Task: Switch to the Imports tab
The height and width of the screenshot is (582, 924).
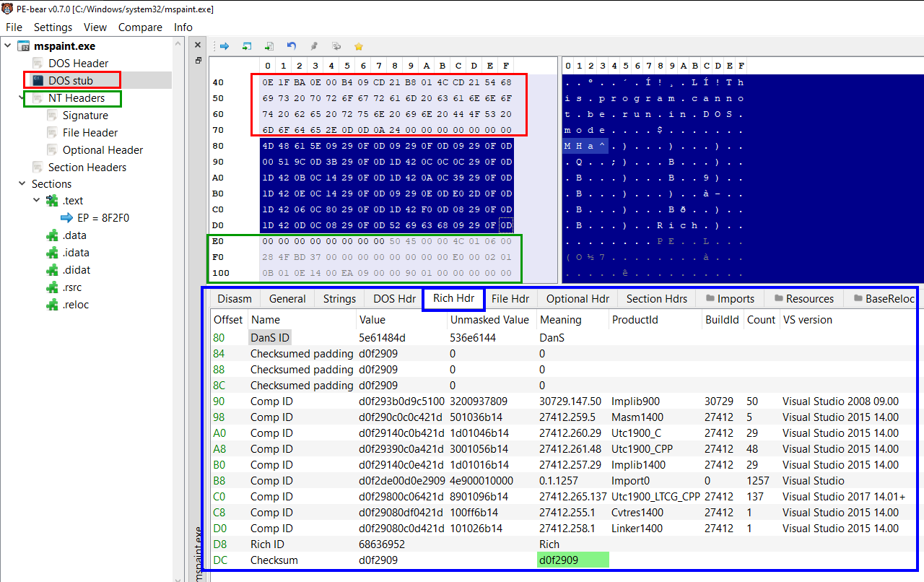Action: coord(730,299)
